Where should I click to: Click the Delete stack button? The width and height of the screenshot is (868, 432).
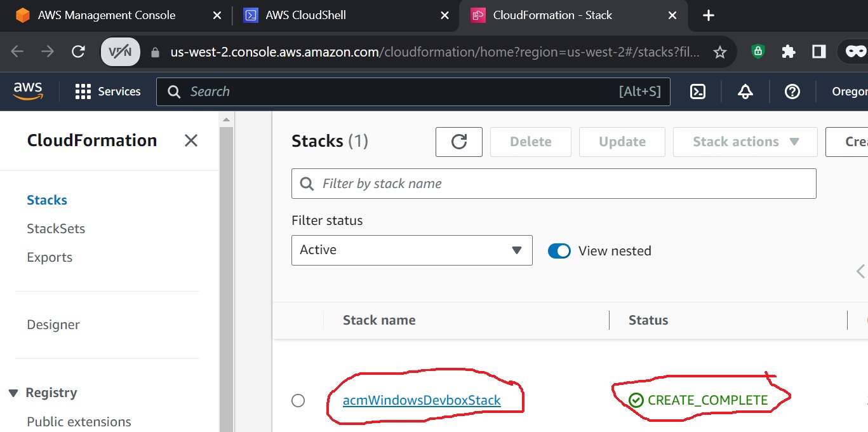pyautogui.click(x=531, y=142)
